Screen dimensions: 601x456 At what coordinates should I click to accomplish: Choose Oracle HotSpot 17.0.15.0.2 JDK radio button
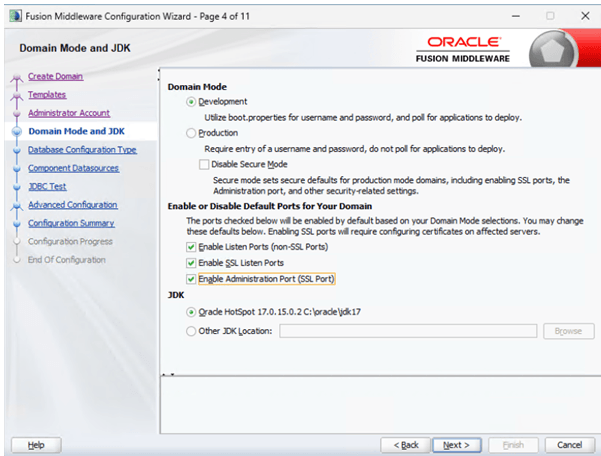[191, 312]
